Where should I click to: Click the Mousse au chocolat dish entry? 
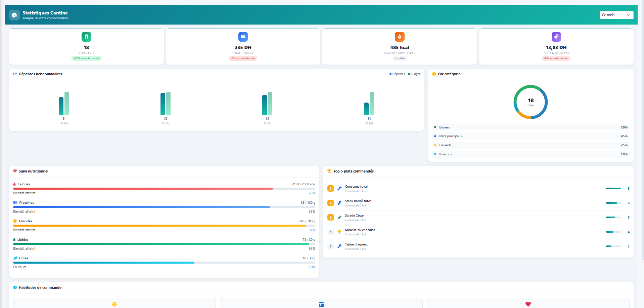360,232
